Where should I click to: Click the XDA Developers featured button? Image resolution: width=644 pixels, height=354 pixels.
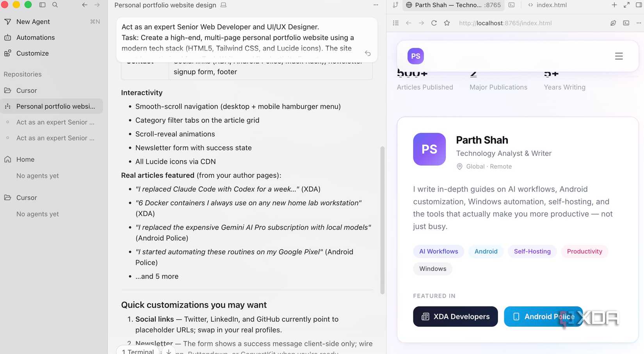(x=455, y=317)
